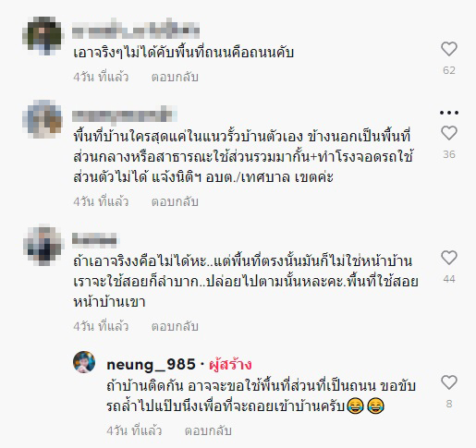Click the first commenter's blurred username
Image resolution: width=476 pixels, height=448 pixels.
pyautogui.click(x=136, y=30)
